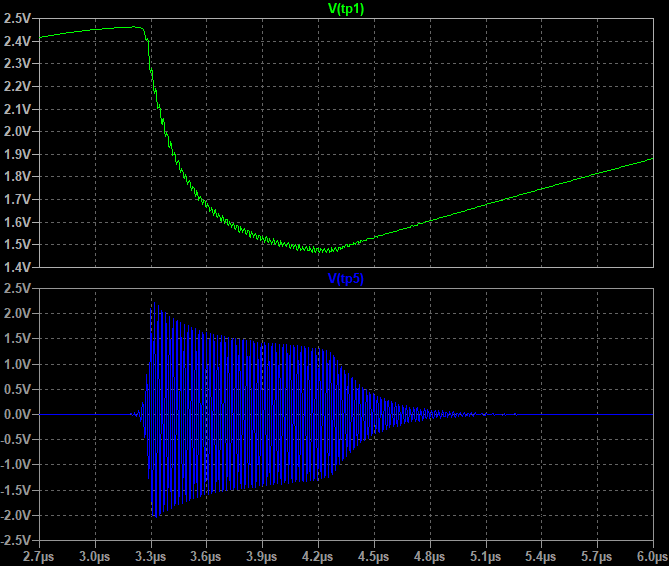Click the flat blue trace after the burst
Viewport: 669px width, 566px height.
pos(560,414)
